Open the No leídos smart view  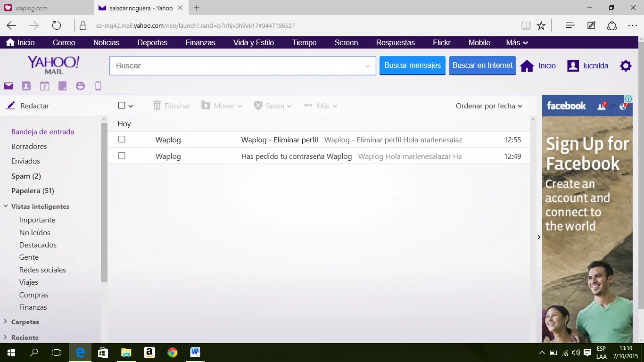point(34,232)
